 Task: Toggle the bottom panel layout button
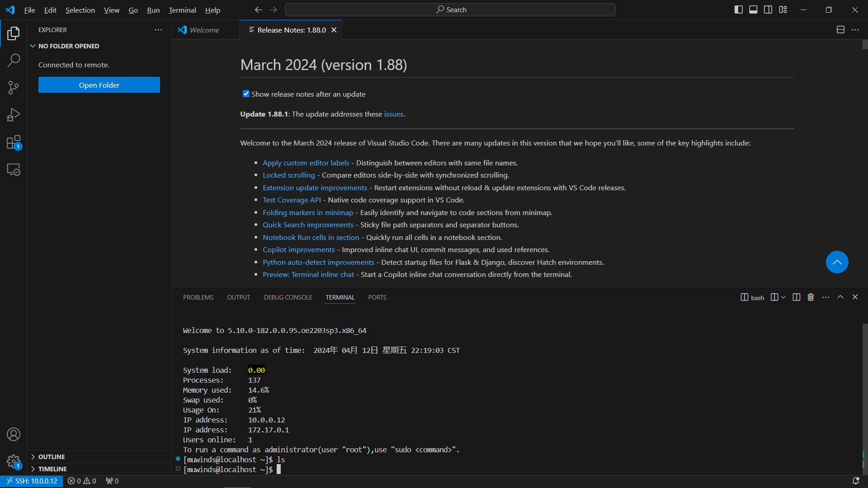[753, 9]
